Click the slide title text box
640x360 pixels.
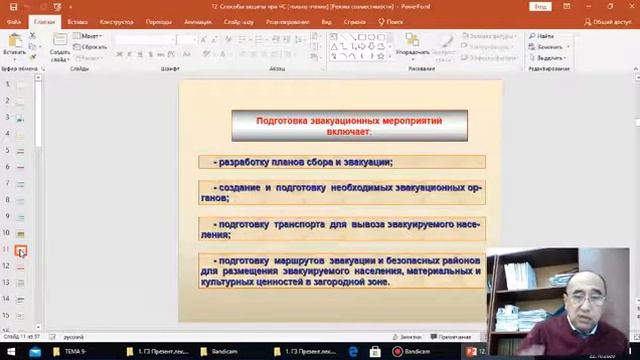point(349,126)
